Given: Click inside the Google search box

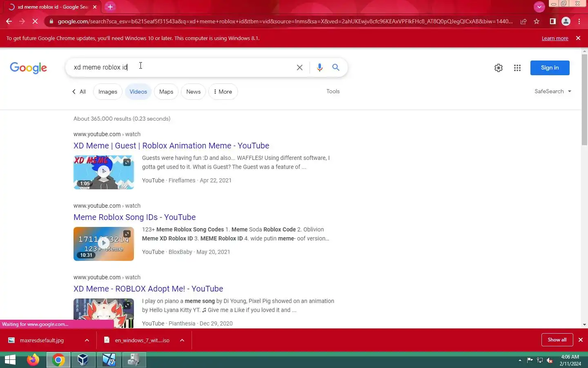Looking at the screenshot, I should coord(182,67).
